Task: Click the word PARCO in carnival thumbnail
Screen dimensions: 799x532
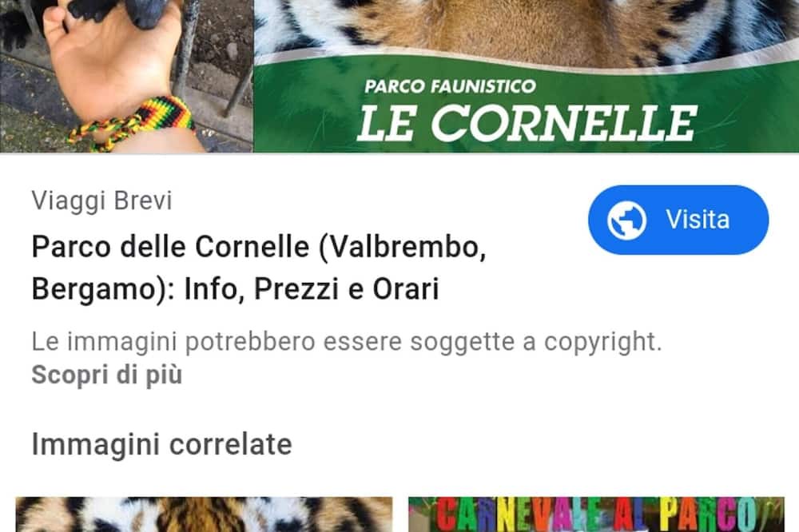Action: 708,514
